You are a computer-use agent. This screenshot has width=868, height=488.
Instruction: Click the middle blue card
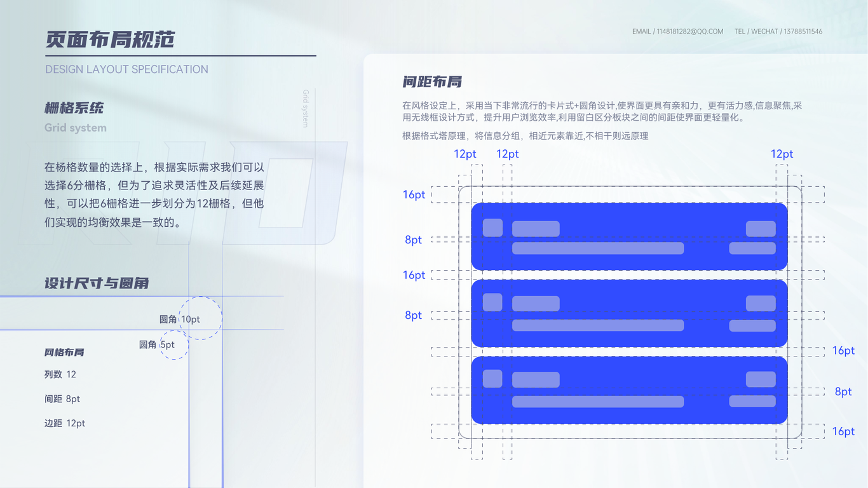tap(629, 313)
